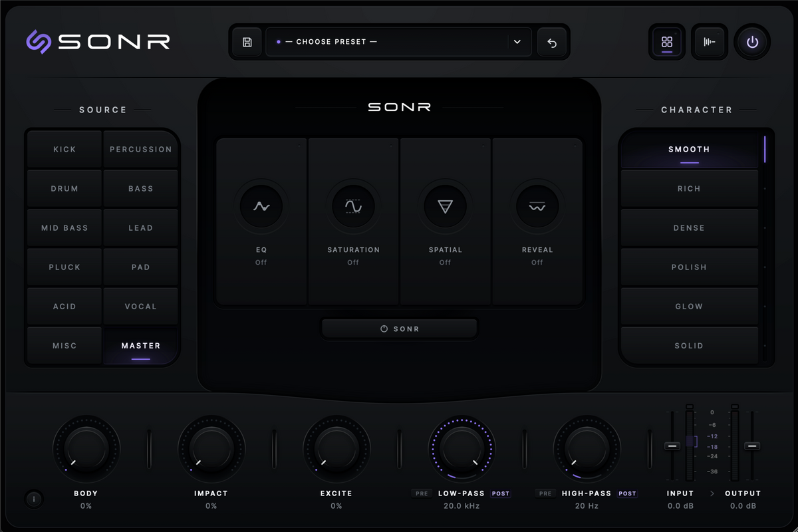This screenshot has width=798, height=532.
Task: Toggle the plugin power button
Action: coord(752,43)
